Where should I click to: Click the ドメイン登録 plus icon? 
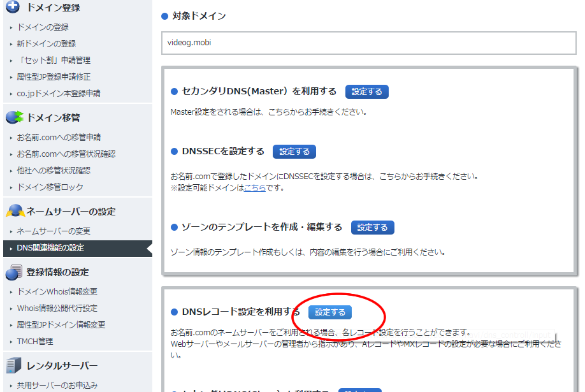tap(13, 7)
